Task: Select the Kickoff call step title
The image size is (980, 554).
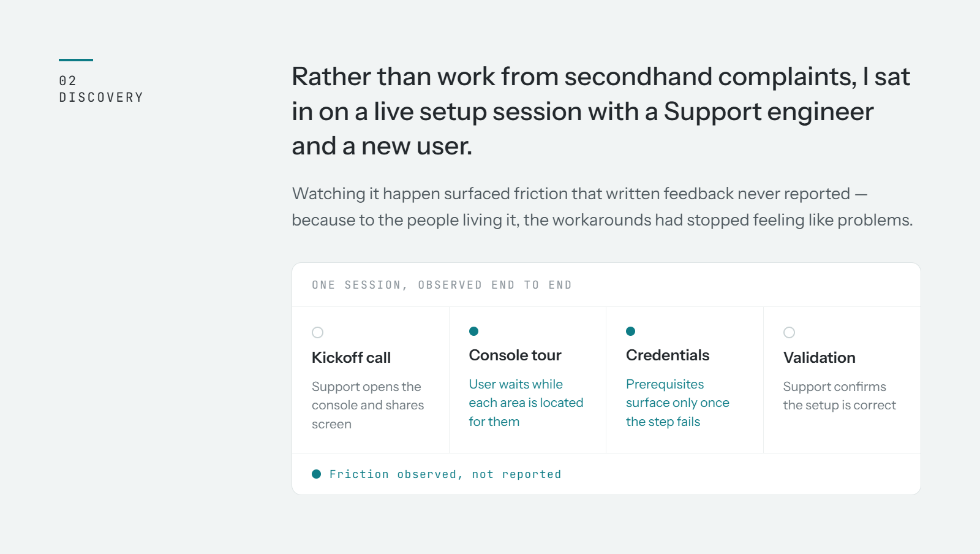Action: pos(351,357)
